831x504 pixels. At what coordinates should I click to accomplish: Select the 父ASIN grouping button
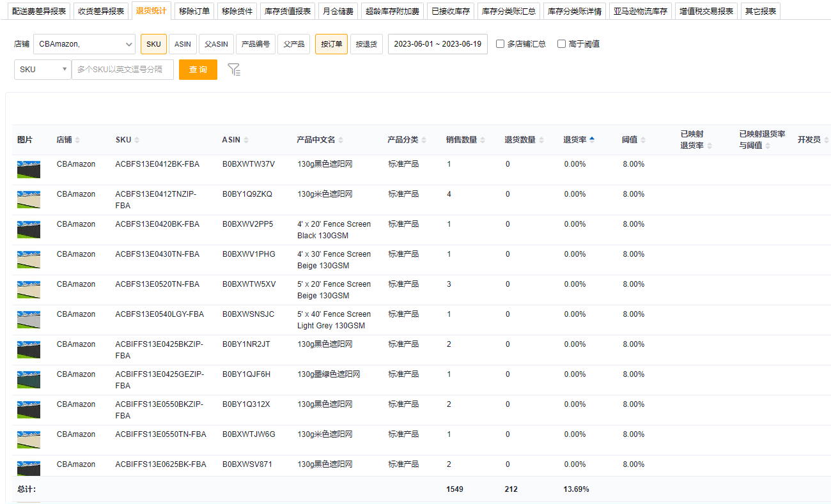pos(216,44)
